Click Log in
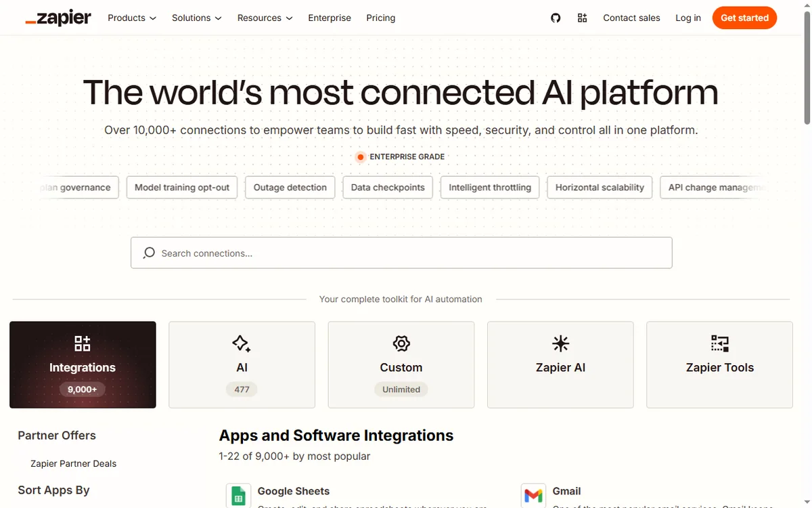 (688, 18)
